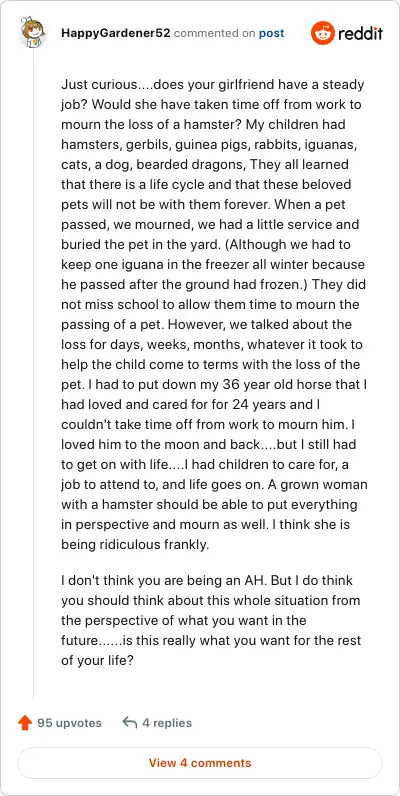Upvote the comment using the orange arrow
400x796 pixels.
pos(25,722)
